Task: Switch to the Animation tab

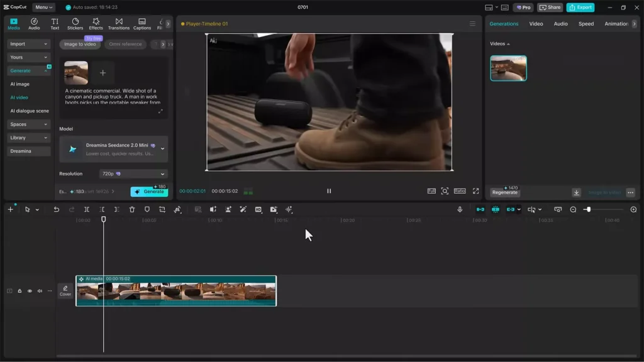Action: 616,24
